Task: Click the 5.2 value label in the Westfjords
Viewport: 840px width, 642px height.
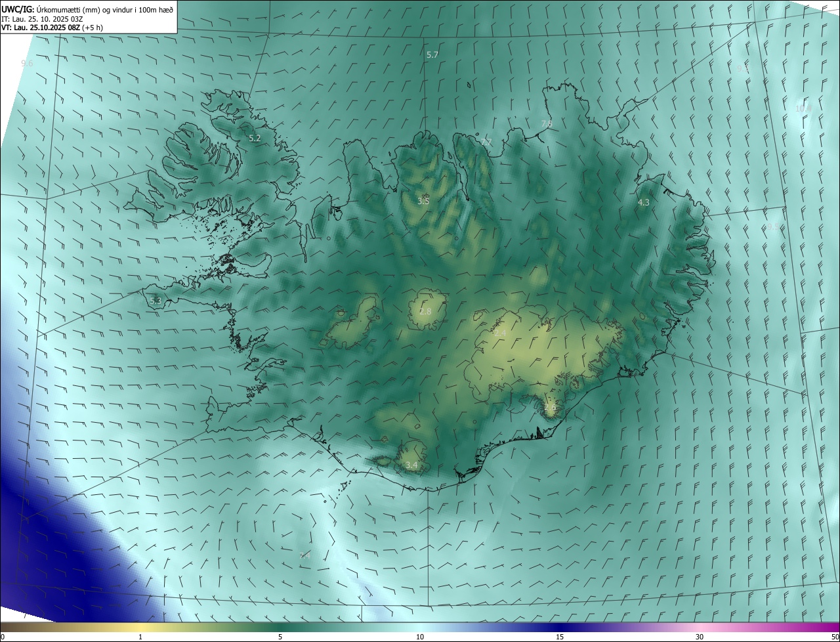Action: point(255,139)
